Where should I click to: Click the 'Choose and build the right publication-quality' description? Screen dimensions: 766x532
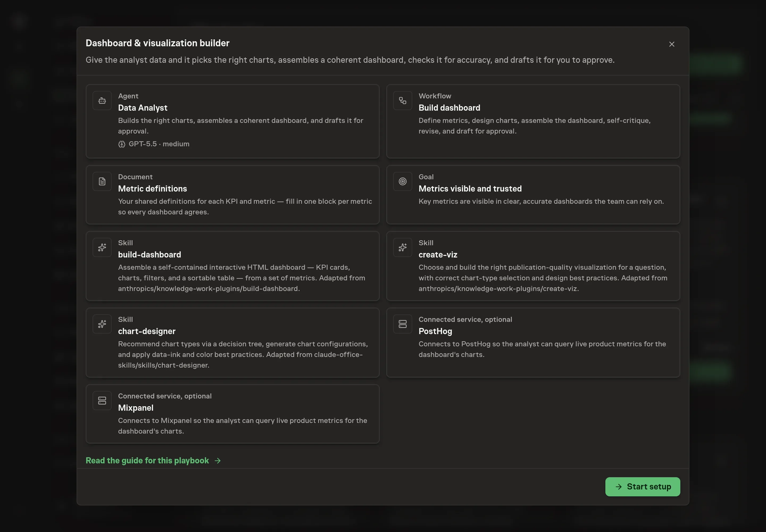[543, 278]
